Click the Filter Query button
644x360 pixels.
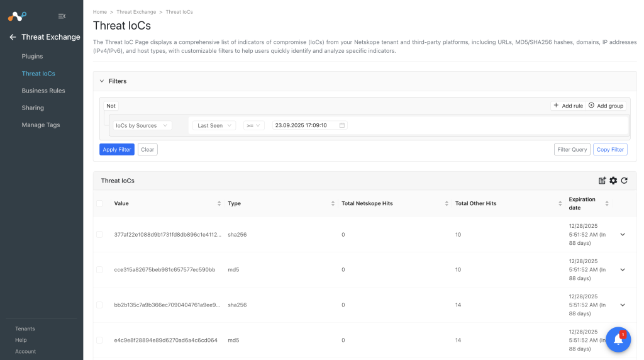tap(572, 150)
